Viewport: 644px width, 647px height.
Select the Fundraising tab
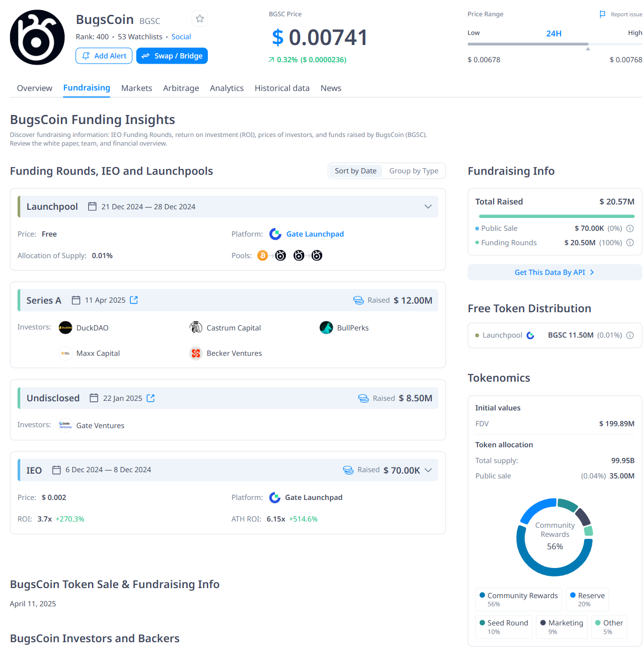(x=87, y=88)
